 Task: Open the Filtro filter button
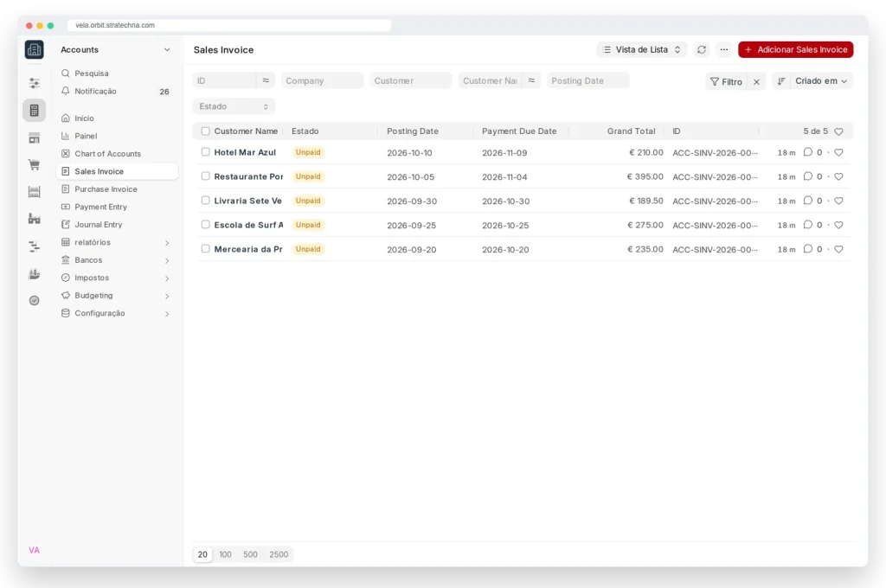[727, 82]
